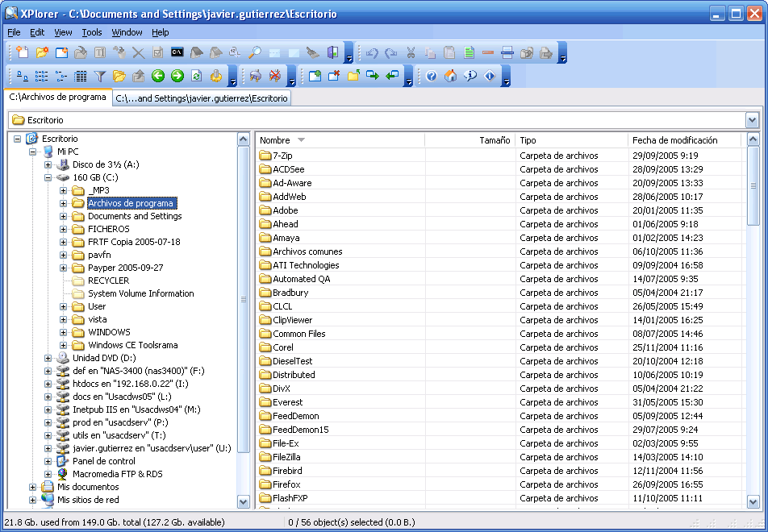Expand the Panel de control node
Screen dimensions: 768x532
tap(48, 461)
